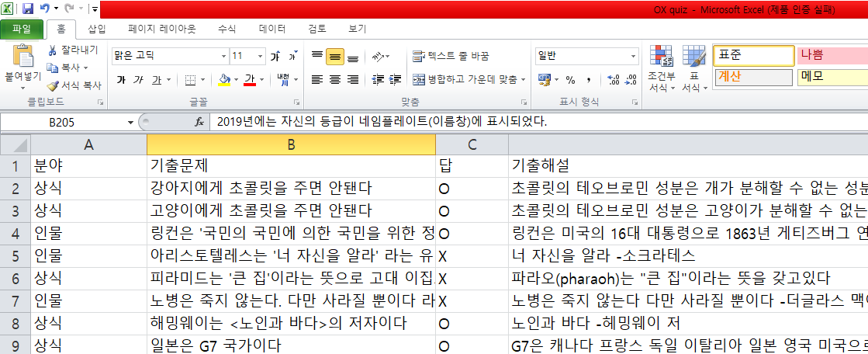
Task: Select row 5 header
Action: (16, 256)
